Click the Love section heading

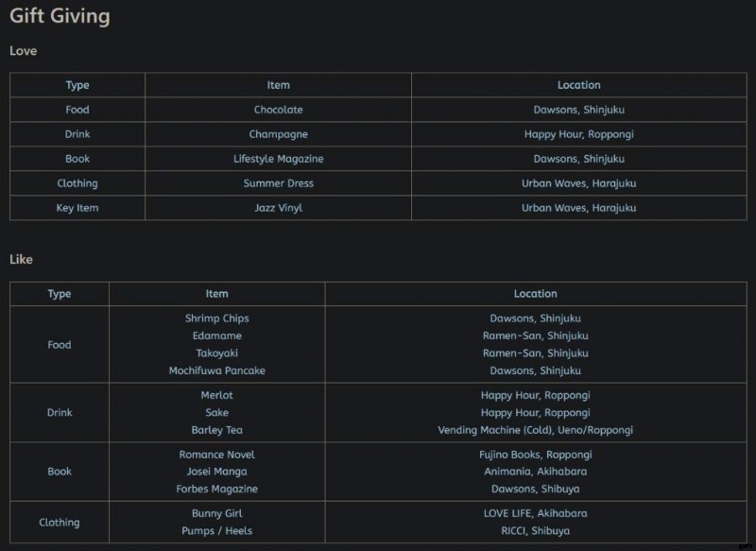click(23, 51)
